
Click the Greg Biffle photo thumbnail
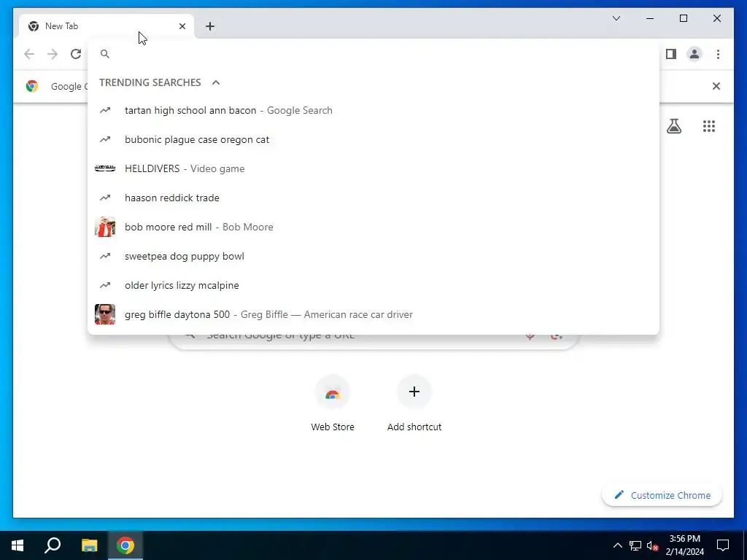[x=105, y=314]
